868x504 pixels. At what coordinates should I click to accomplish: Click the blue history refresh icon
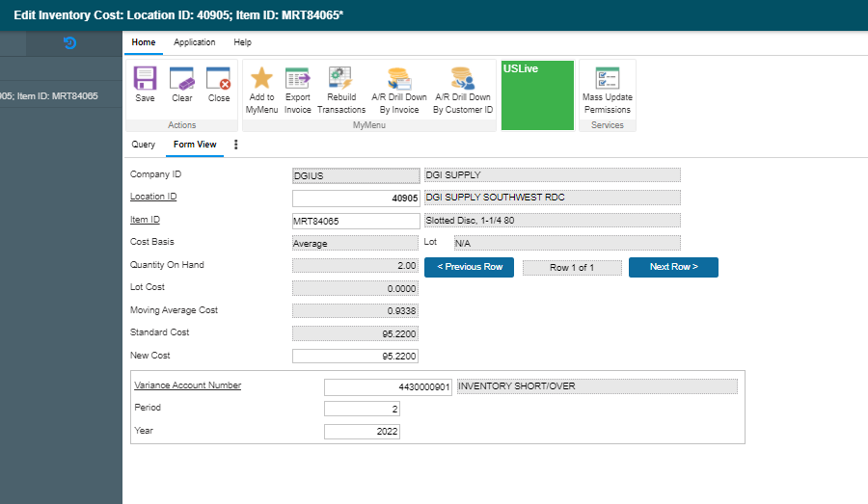[69, 42]
